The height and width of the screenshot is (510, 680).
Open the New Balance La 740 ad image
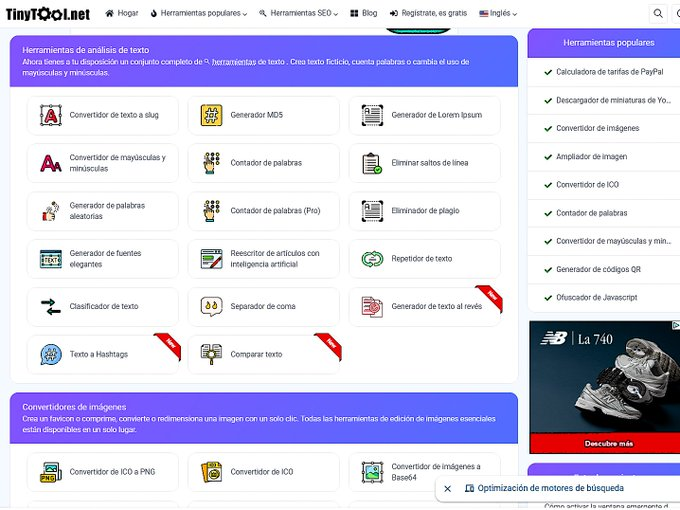pyautogui.click(x=605, y=376)
